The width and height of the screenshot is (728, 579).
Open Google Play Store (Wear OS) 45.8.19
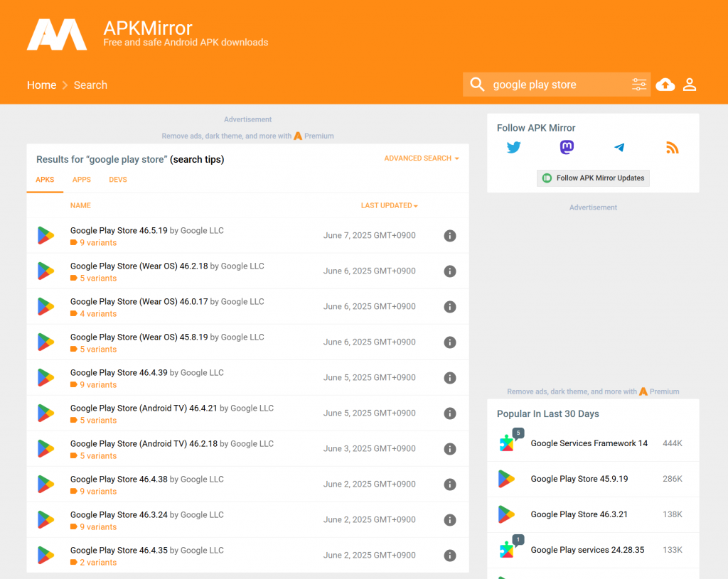(139, 337)
